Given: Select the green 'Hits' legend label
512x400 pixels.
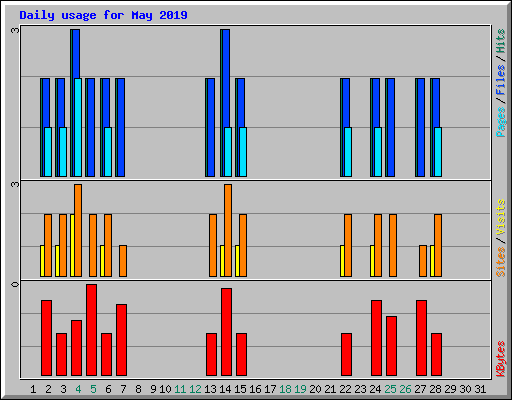Looking at the screenshot, I should [x=500, y=41].
